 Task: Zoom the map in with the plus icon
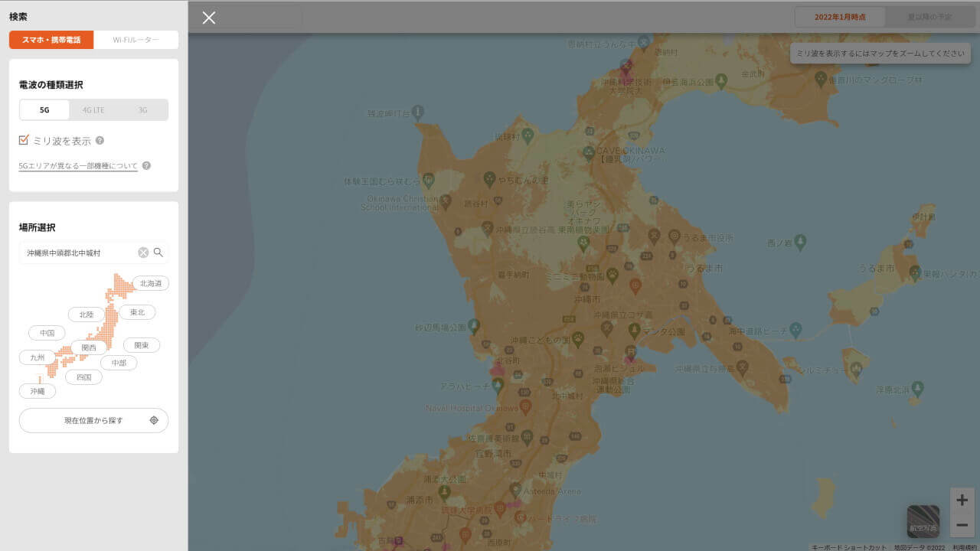point(962,499)
